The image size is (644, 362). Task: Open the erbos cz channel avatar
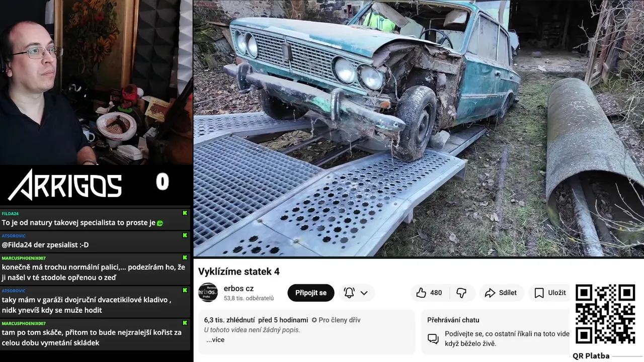[x=208, y=293]
